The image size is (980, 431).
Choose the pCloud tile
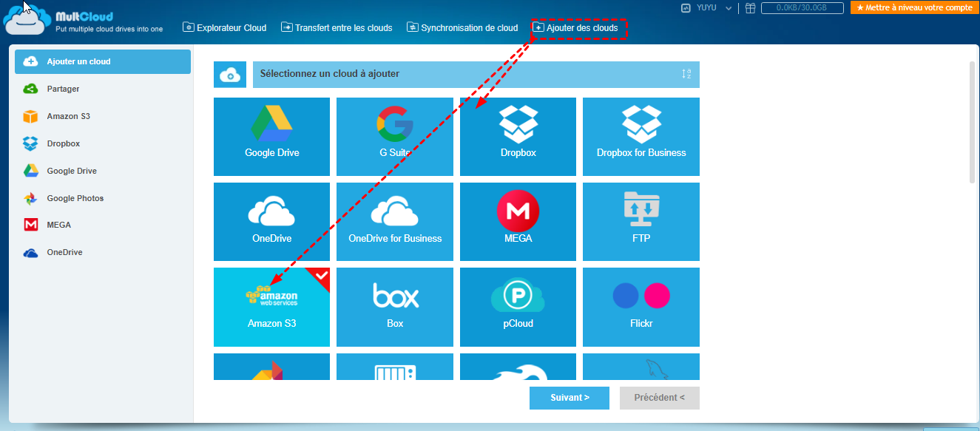[518, 307]
